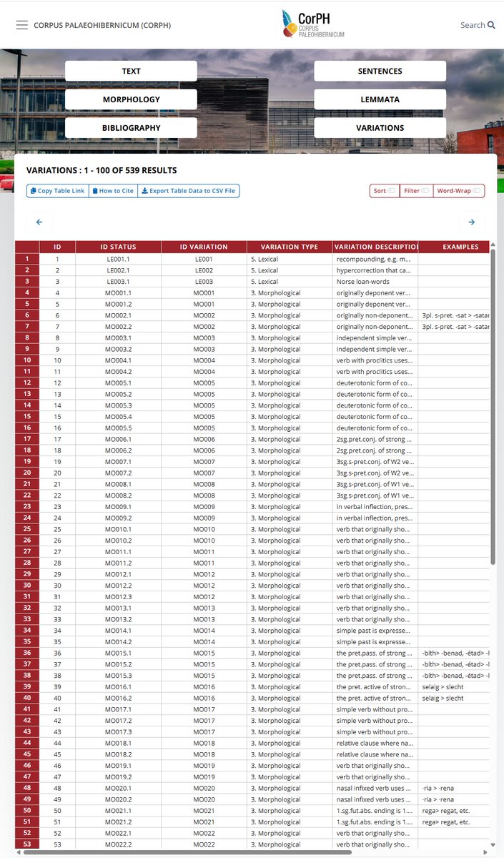Click example 'selaig > slecht' in row 39
This screenshot has height=858, width=504.
coord(454,687)
